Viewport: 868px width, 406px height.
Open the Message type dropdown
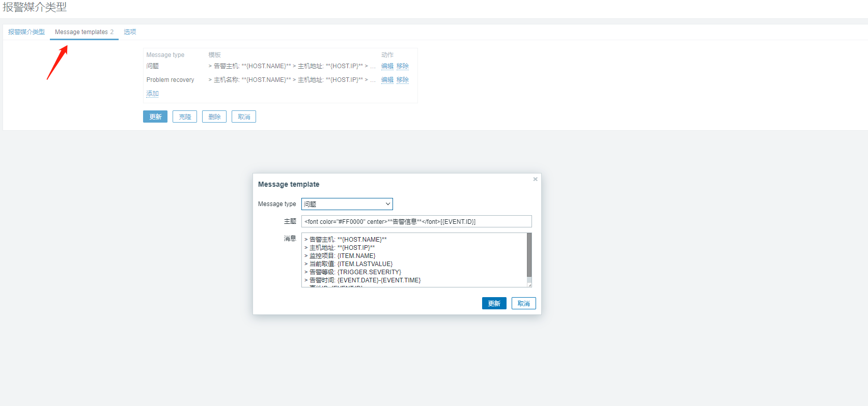[347, 204]
